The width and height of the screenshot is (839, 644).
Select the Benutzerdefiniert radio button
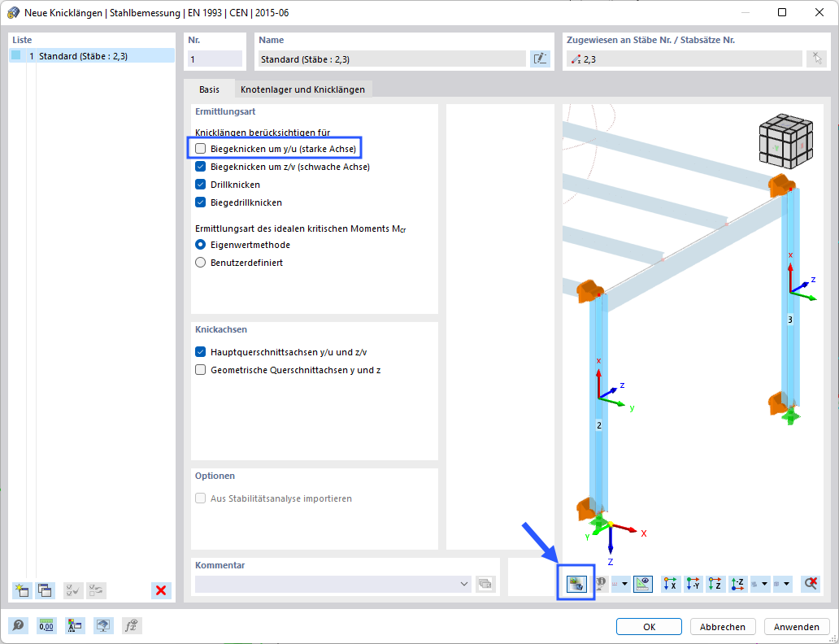(x=200, y=263)
